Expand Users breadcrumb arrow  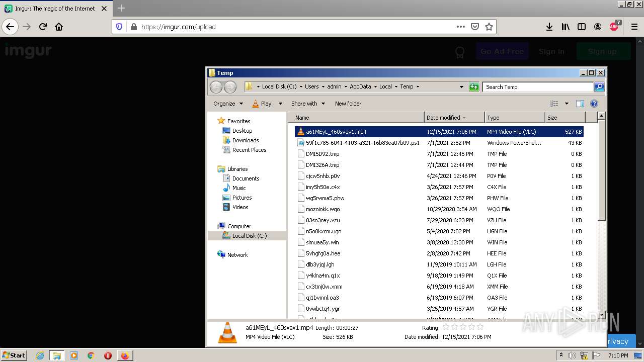coord(323,86)
